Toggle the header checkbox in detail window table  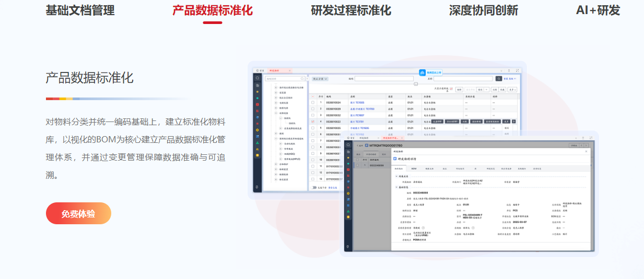(x=357, y=160)
